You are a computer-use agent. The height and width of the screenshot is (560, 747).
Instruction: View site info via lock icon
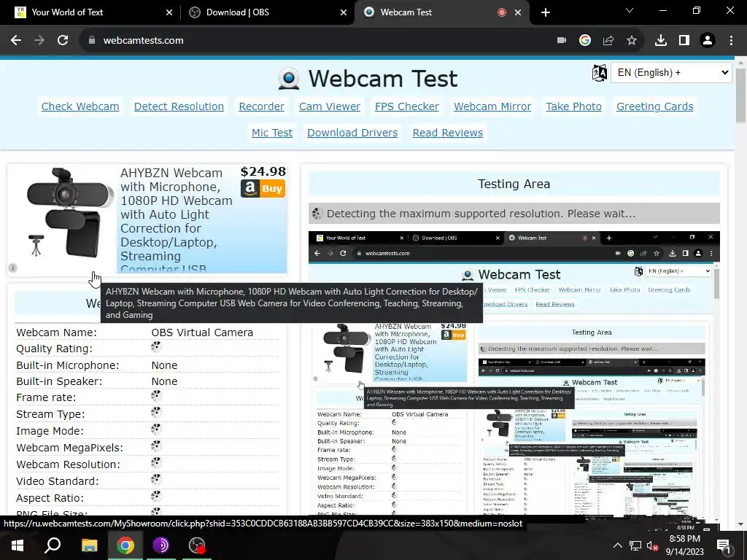tap(92, 41)
